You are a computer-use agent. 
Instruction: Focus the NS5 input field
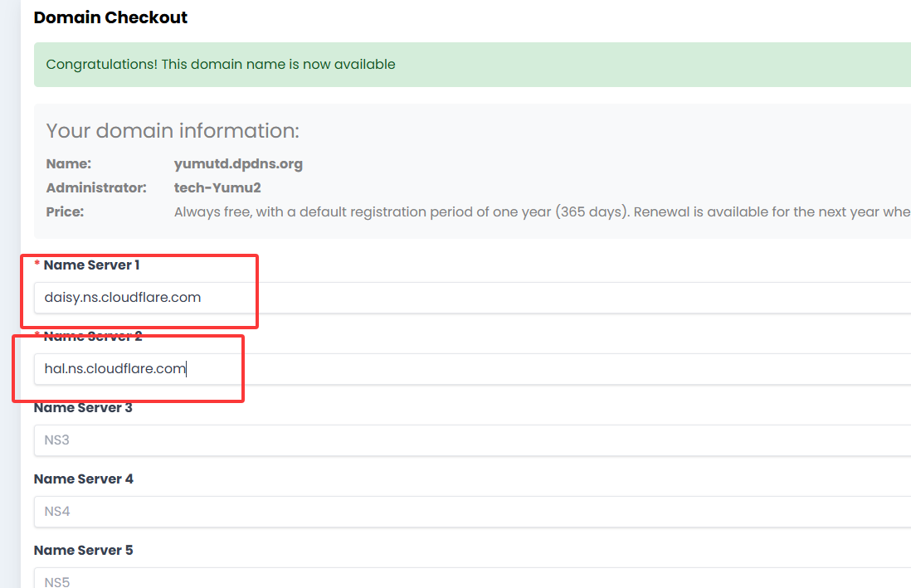point(473,581)
